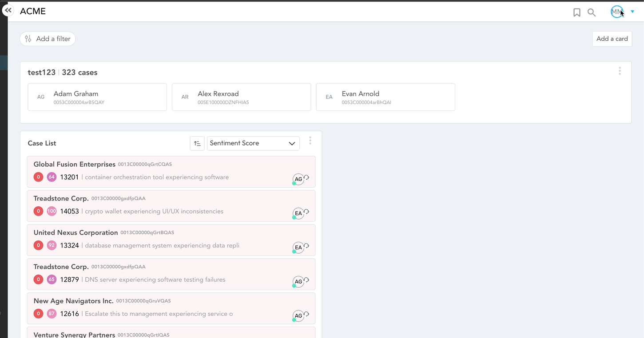Open United Nexus Corporation account
Screen dimensions: 644x338
76,232
